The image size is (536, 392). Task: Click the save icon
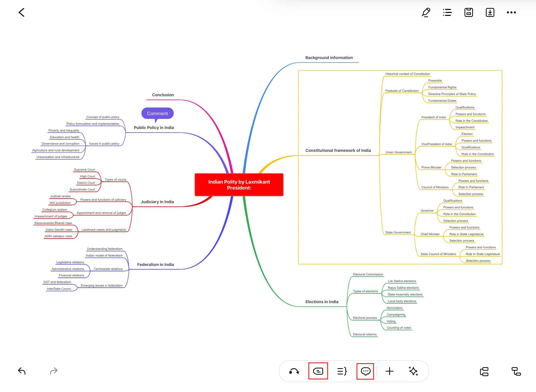[469, 12]
